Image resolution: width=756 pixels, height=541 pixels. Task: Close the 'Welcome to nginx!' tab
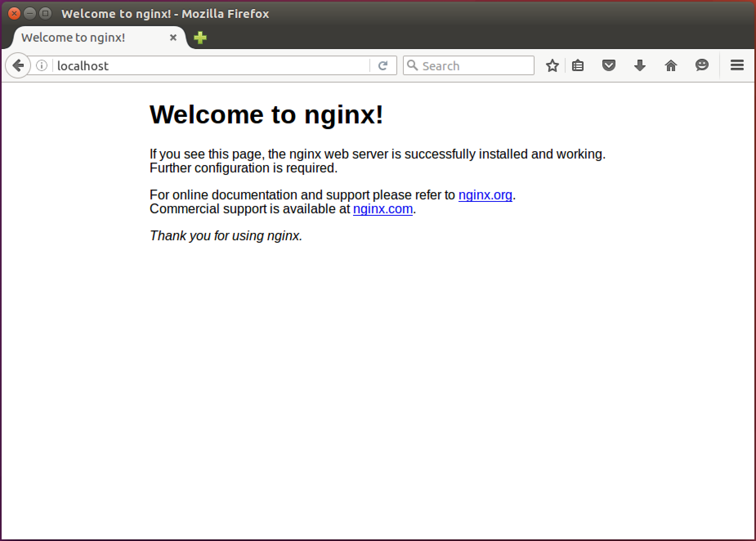173,38
